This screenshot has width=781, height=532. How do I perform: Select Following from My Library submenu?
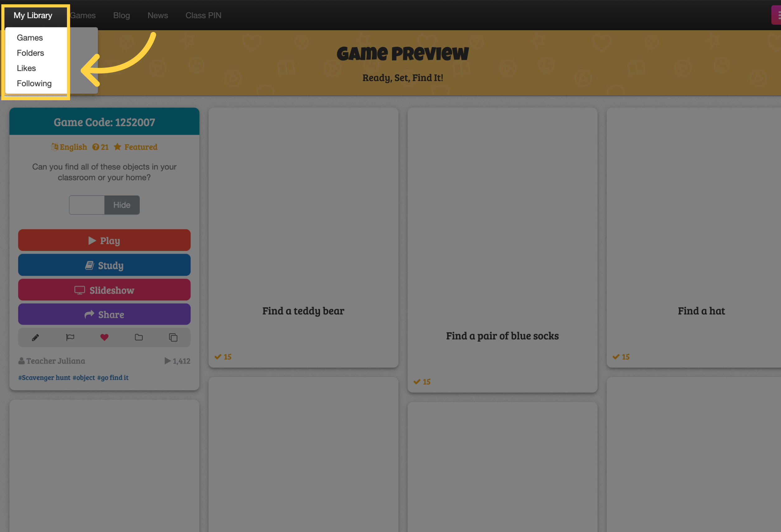34,83
